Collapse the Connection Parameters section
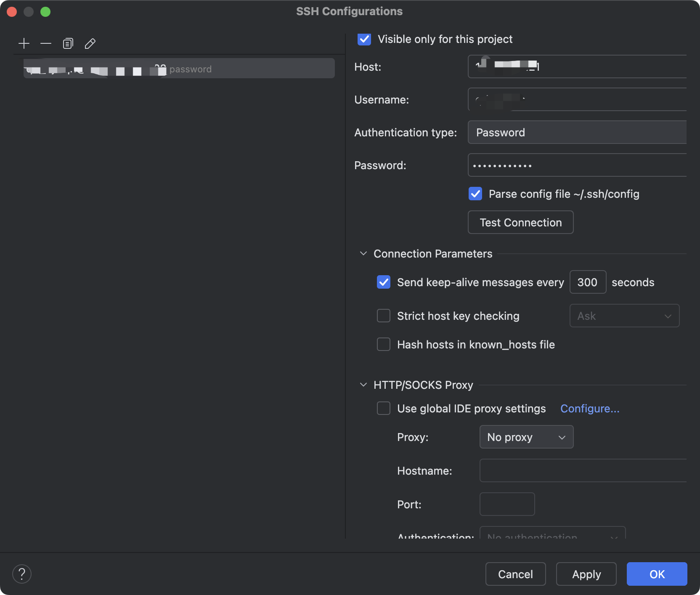The image size is (700, 595). (363, 254)
